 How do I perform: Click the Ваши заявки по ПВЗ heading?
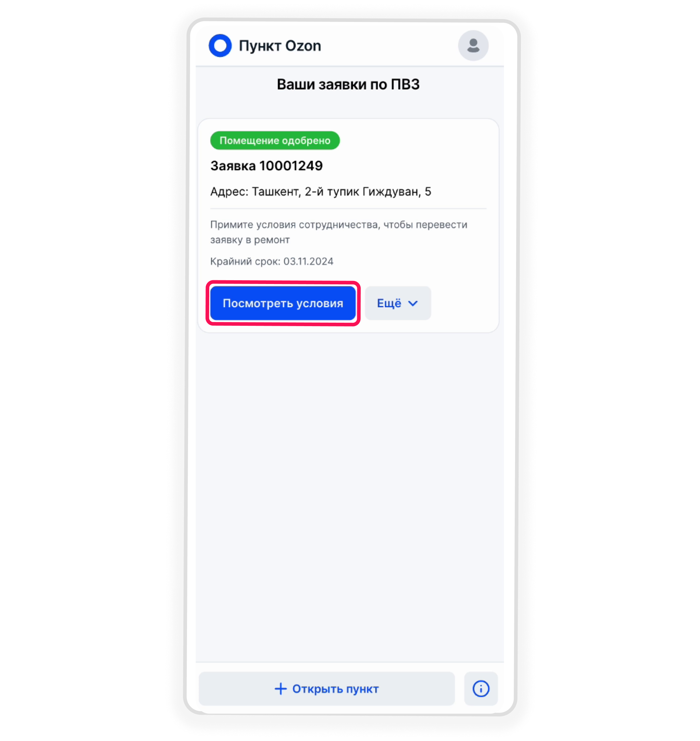click(x=348, y=84)
